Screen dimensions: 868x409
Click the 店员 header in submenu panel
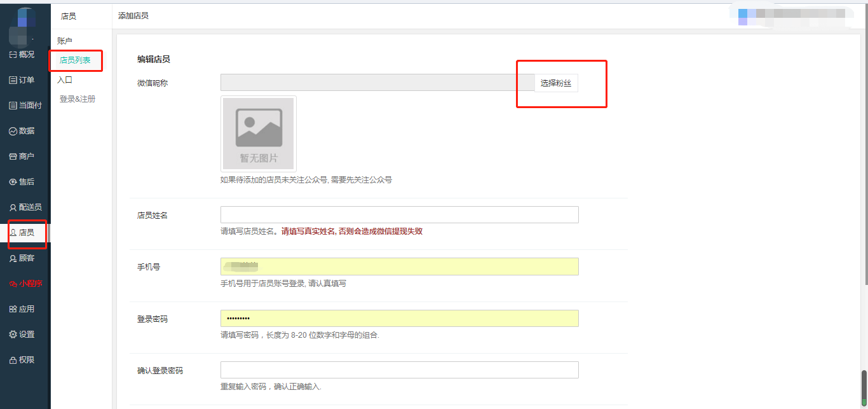tap(69, 17)
